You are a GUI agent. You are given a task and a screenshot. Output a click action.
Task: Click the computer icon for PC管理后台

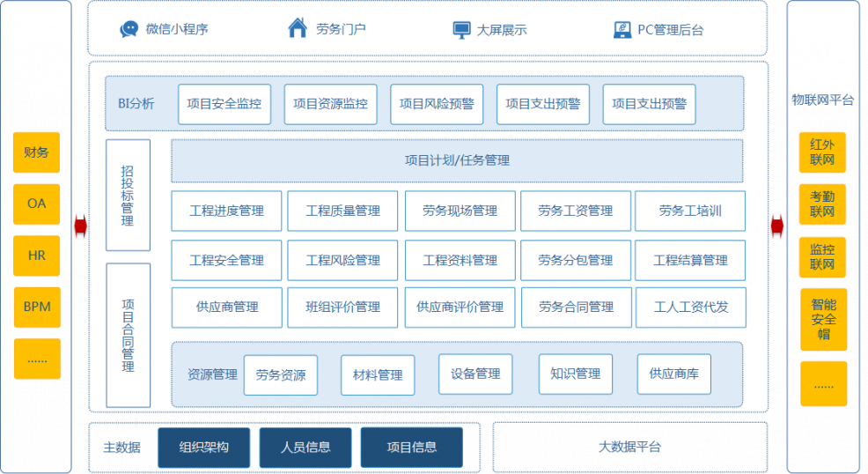tap(622, 29)
